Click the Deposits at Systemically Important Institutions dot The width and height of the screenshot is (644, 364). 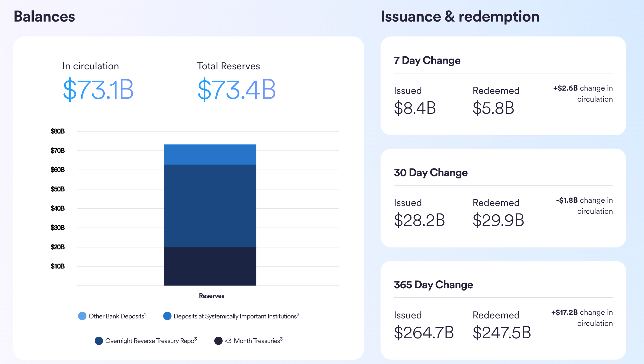tap(167, 316)
